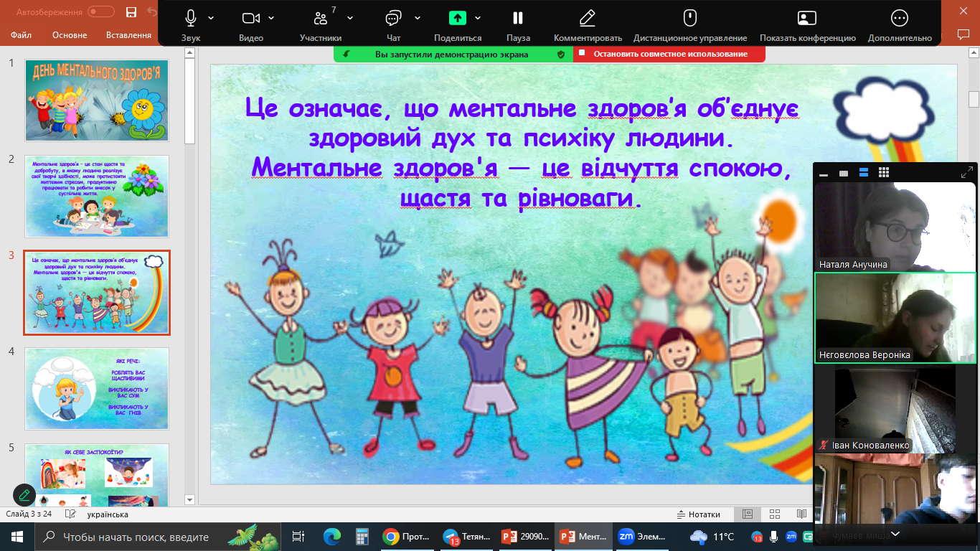980x551 pixels.
Task: Select slide 5 thumbnail Як себе заспокоїти
Action: [98, 476]
